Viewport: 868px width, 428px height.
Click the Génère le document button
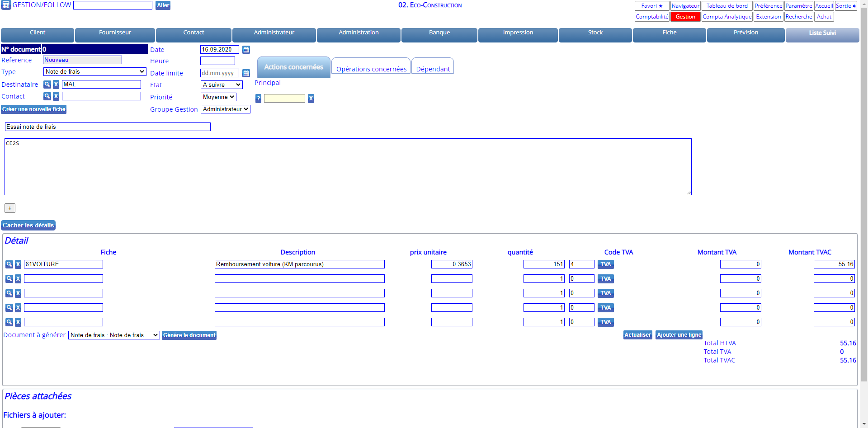[x=189, y=335]
